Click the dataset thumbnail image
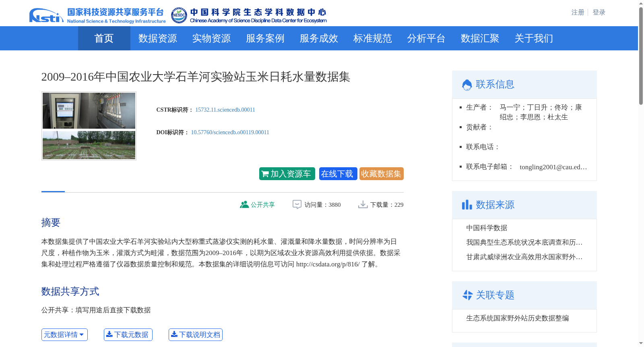The width and height of the screenshot is (644, 347). [89, 126]
